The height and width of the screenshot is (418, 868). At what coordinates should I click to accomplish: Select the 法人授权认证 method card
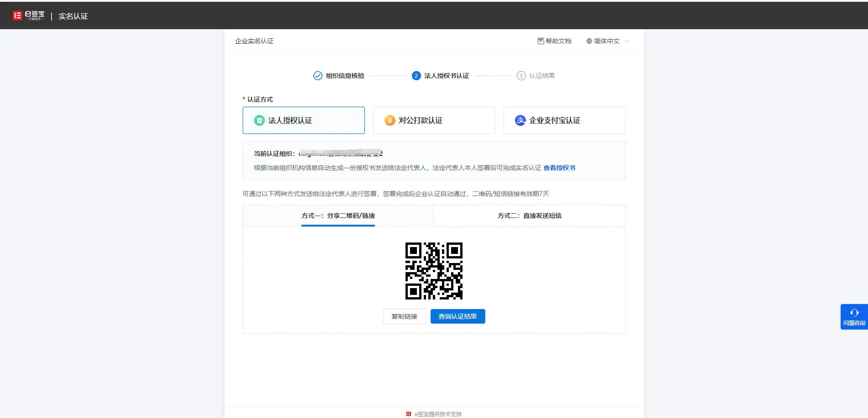(x=303, y=120)
